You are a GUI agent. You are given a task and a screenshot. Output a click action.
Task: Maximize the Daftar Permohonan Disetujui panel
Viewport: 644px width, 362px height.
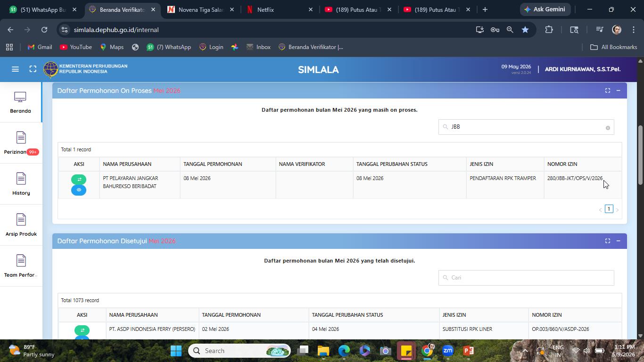coord(608,241)
